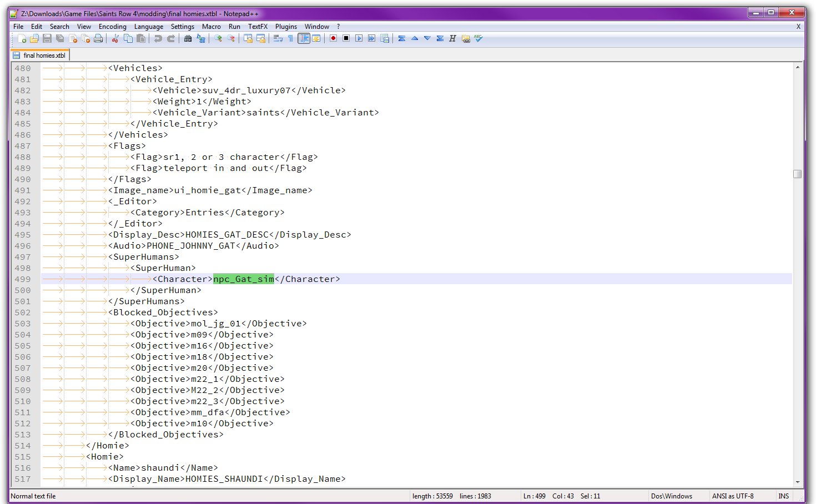
Task: Click 'length : 53559' in status bar
Action: [x=432, y=496]
